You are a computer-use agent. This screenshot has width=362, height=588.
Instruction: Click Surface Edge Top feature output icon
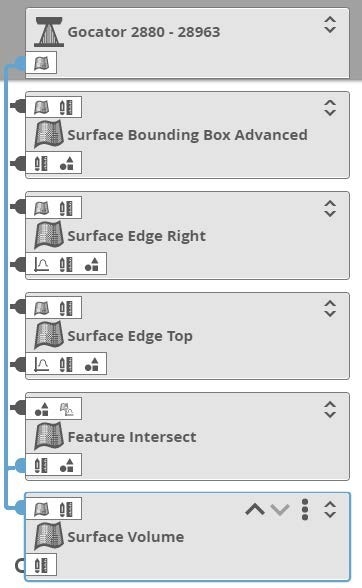click(x=92, y=364)
